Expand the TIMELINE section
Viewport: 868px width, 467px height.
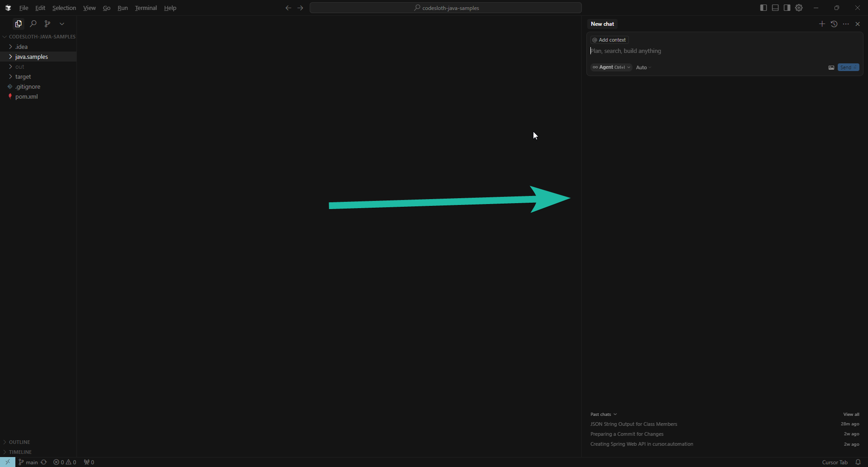point(38,452)
